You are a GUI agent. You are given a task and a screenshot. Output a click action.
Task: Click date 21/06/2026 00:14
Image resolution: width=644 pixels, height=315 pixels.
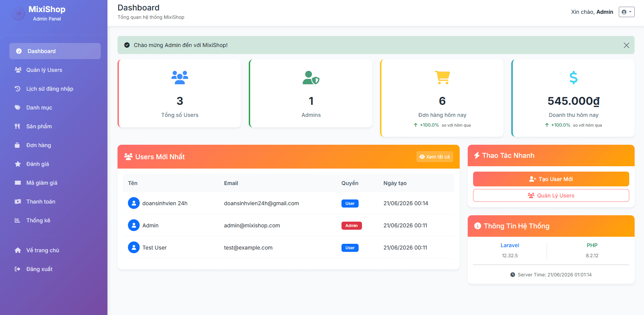click(x=406, y=203)
